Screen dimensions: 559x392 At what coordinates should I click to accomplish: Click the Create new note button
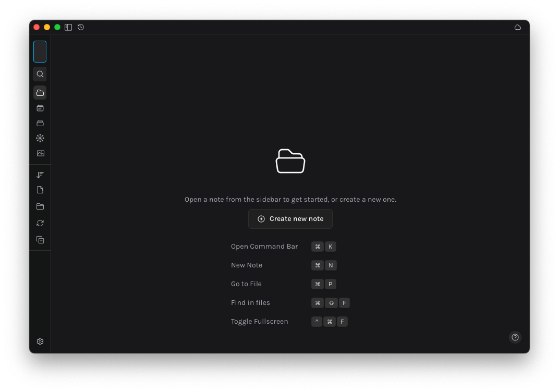[290, 219]
